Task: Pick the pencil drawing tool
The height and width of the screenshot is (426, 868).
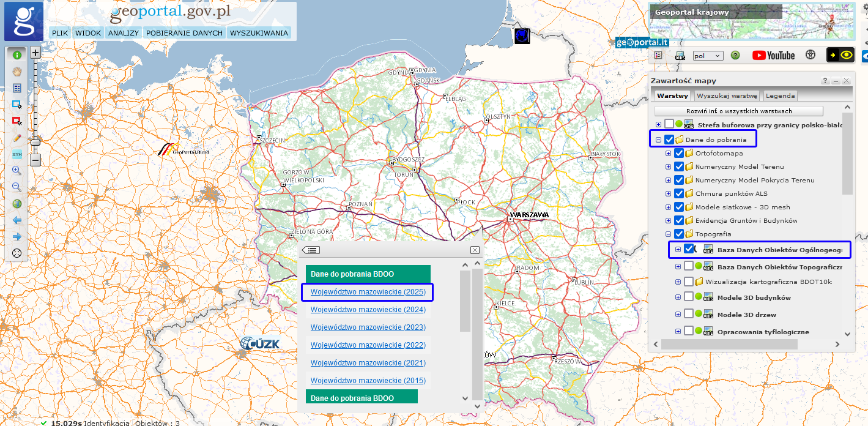Action: pos(17,138)
